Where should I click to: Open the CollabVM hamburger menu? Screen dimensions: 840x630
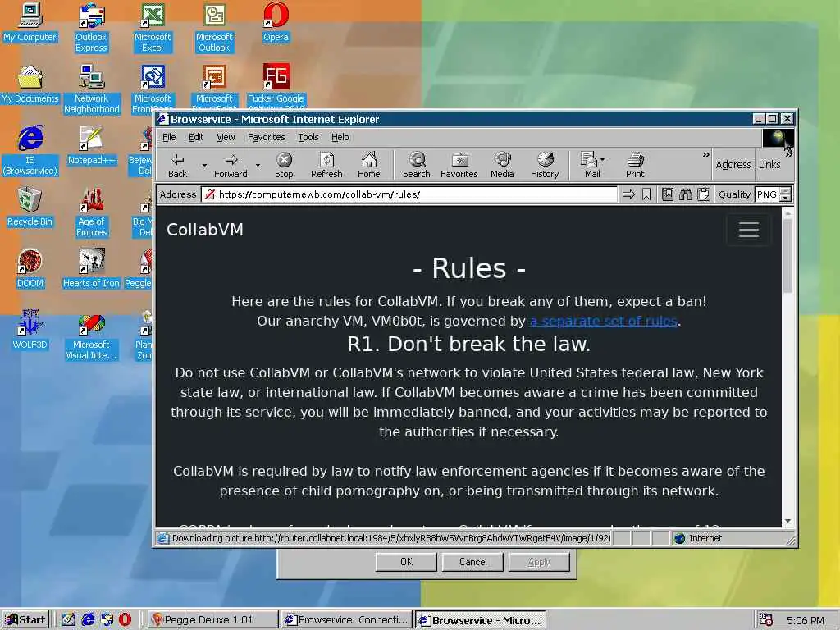[x=748, y=230]
